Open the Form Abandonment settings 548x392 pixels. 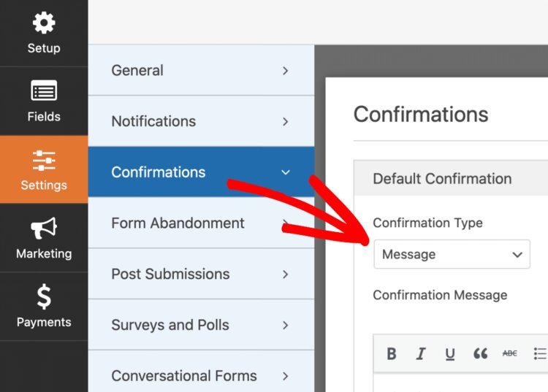(x=178, y=223)
